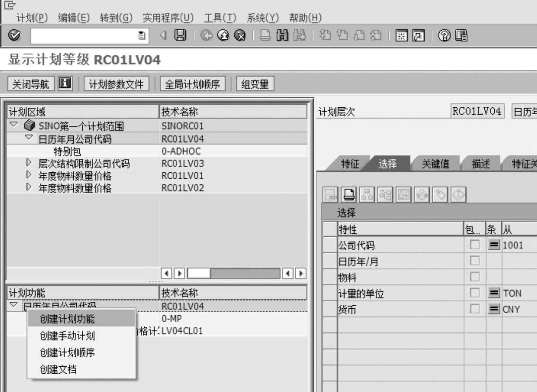Collapse the RC01LV04 node in 计划功能 panel
The height and width of the screenshot is (392, 537).
tap(14, 305)
